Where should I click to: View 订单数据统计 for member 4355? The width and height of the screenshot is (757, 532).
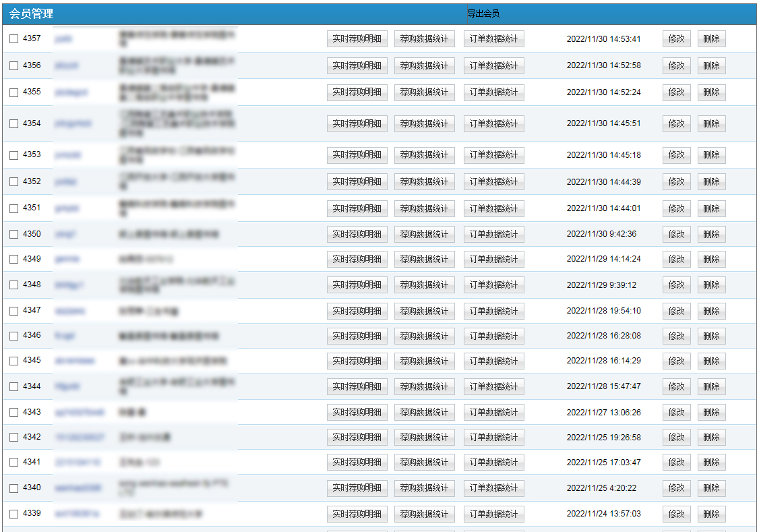click(493, 92)
